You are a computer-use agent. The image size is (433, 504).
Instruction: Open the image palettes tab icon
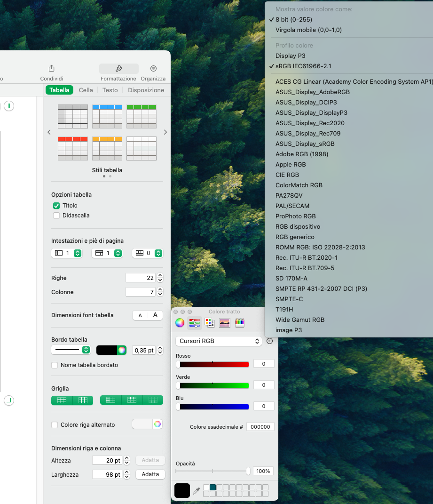click(x=225, y=323)
